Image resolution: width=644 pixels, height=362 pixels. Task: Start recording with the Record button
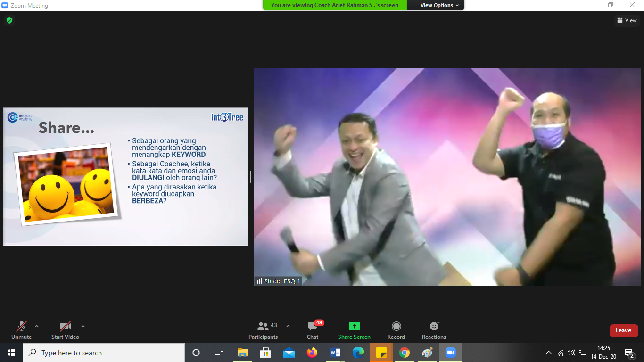click(x=396, y=330)
